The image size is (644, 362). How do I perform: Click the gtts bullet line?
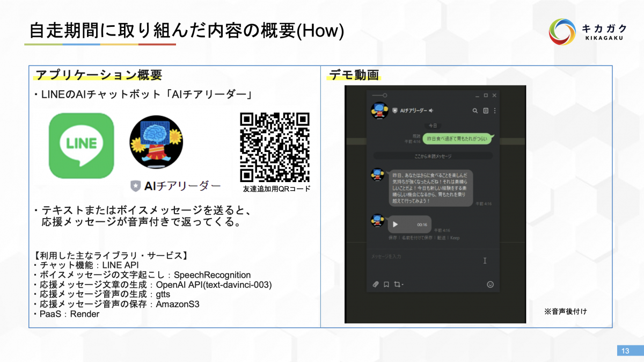(x=101, y=294)
